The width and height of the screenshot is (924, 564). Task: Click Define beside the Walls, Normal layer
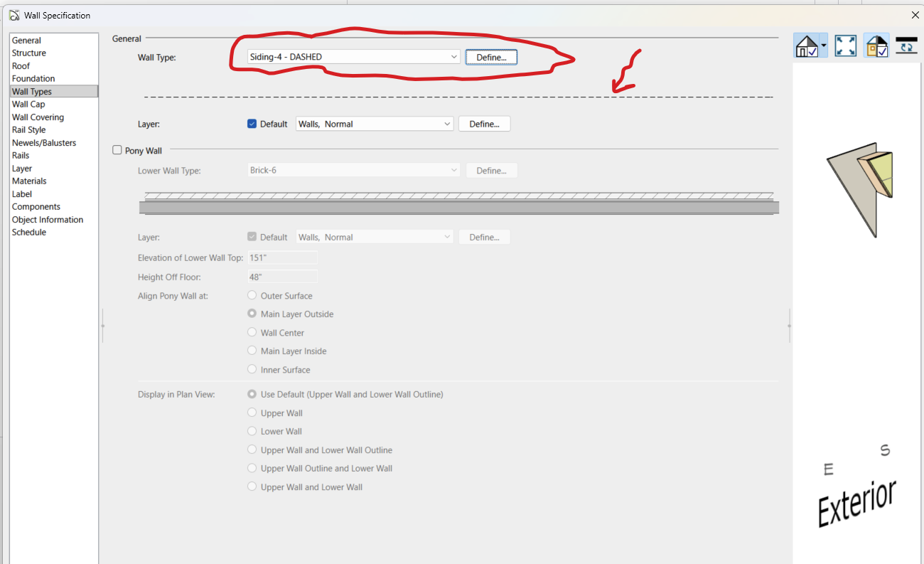[x=484, y=124]
